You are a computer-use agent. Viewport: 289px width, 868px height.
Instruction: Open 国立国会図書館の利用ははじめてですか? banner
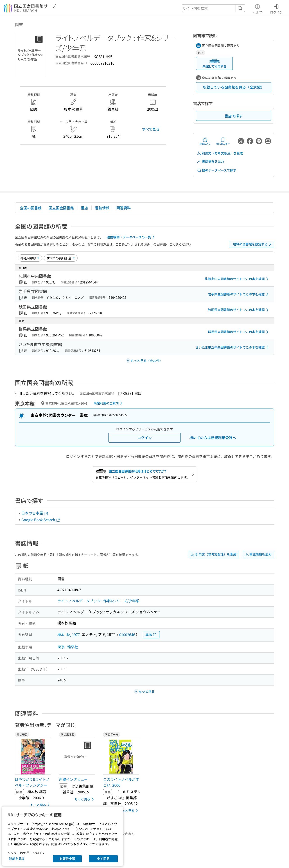coord(144,474)
